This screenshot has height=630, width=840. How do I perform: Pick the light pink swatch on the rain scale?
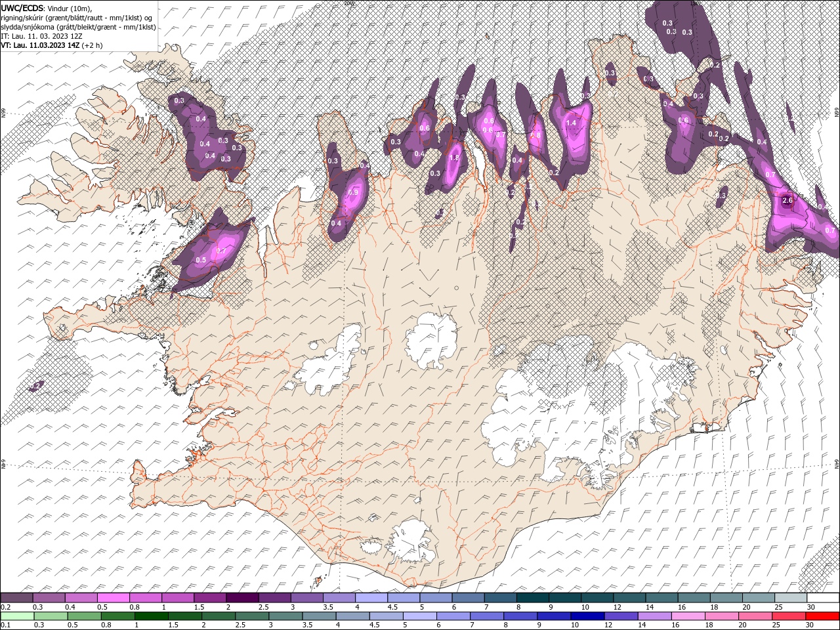[x=687, y=616]
